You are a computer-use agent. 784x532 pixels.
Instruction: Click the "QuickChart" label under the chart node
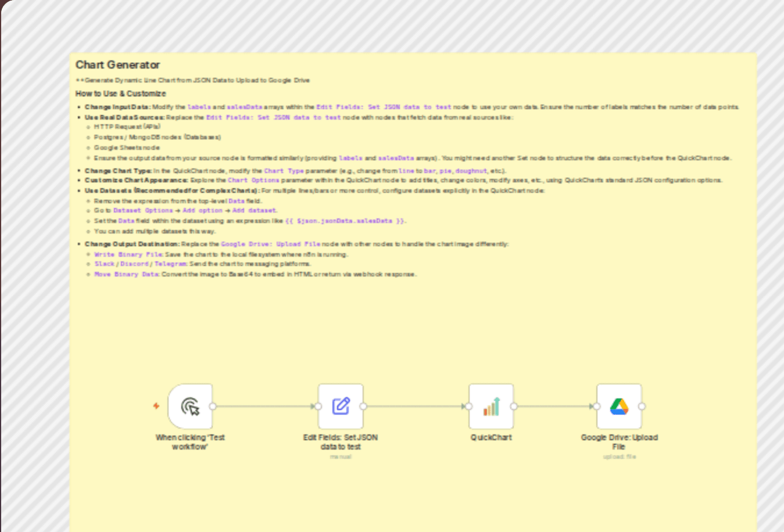[x=491, y=437]
